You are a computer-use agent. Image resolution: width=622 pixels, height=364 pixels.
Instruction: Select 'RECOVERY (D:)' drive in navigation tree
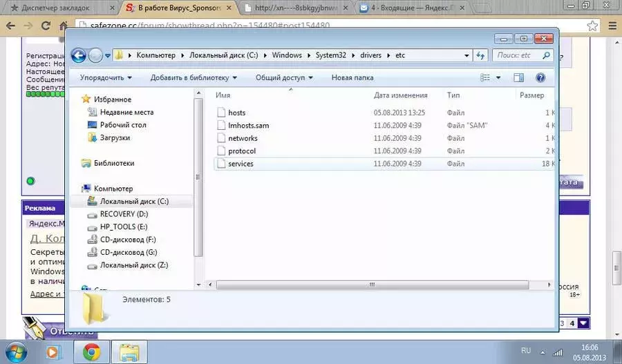click(124, 214)
